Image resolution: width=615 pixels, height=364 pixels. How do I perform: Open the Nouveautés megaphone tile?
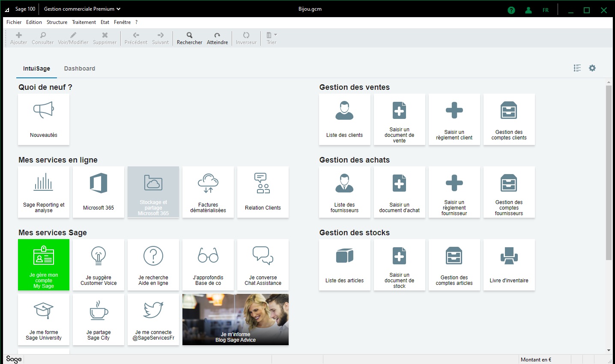click(x=44, y=119)
